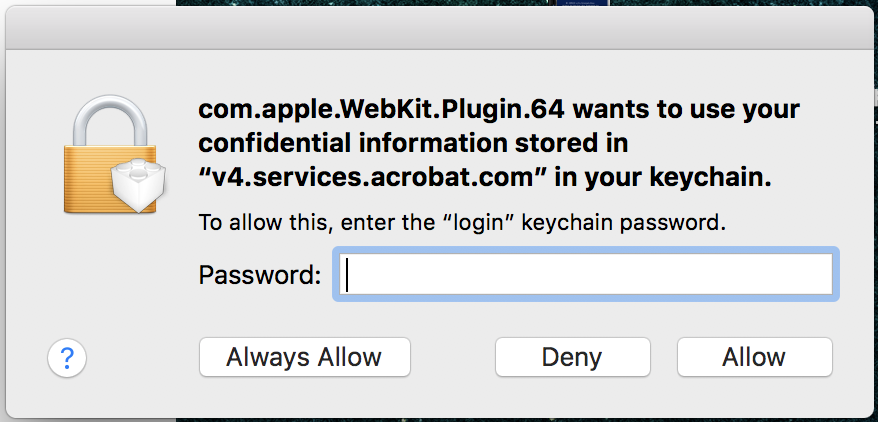Click the dialog's gray title bar
The width and height of the screenshot is (878, 422).
click(x=439, y=35)
